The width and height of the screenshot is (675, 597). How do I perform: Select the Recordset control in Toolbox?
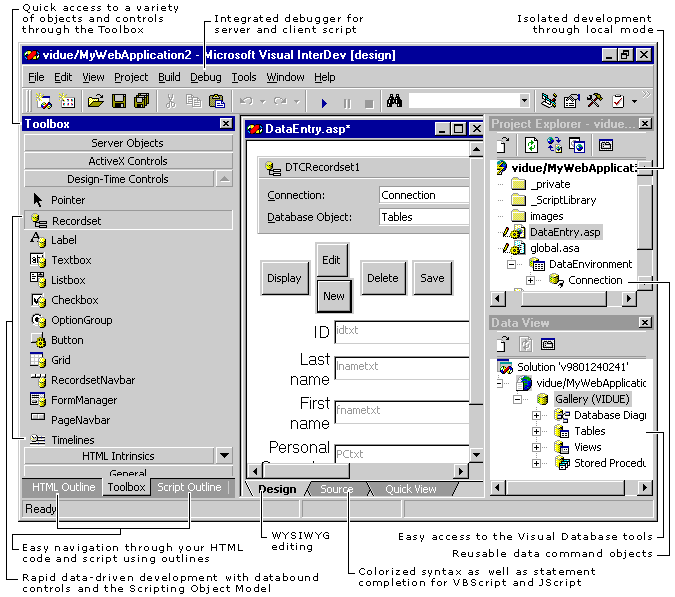click(x=128, y=221)
